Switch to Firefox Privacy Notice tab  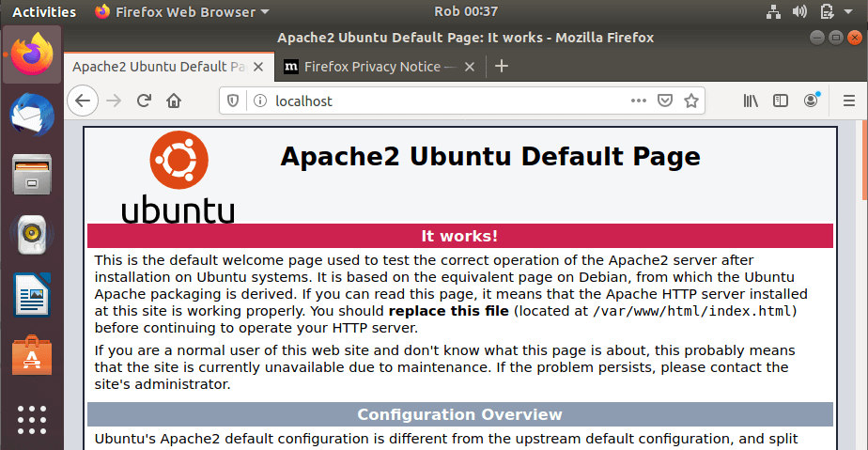pyautogui.click(x=380, y=67)
